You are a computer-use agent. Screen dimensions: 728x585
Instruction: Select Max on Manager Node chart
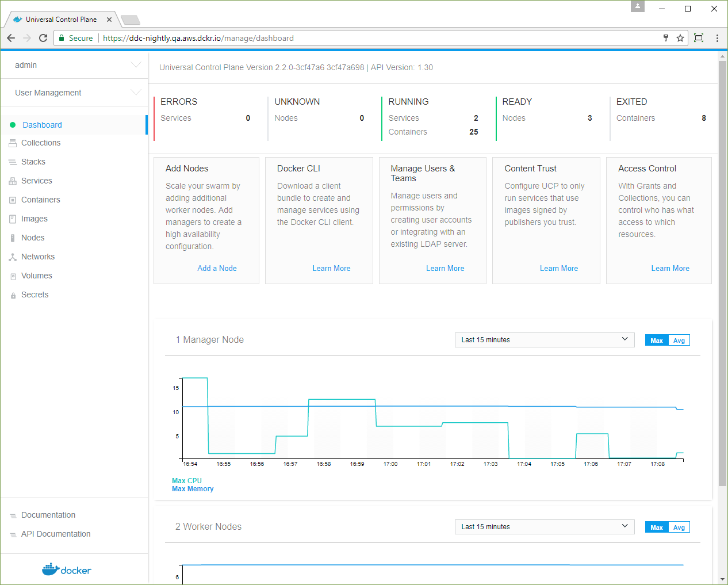(657, 341)
